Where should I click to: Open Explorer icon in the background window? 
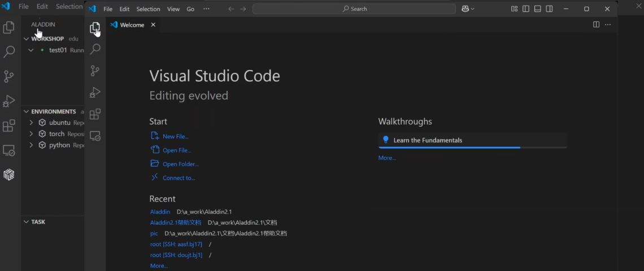(x=9, y=28)
